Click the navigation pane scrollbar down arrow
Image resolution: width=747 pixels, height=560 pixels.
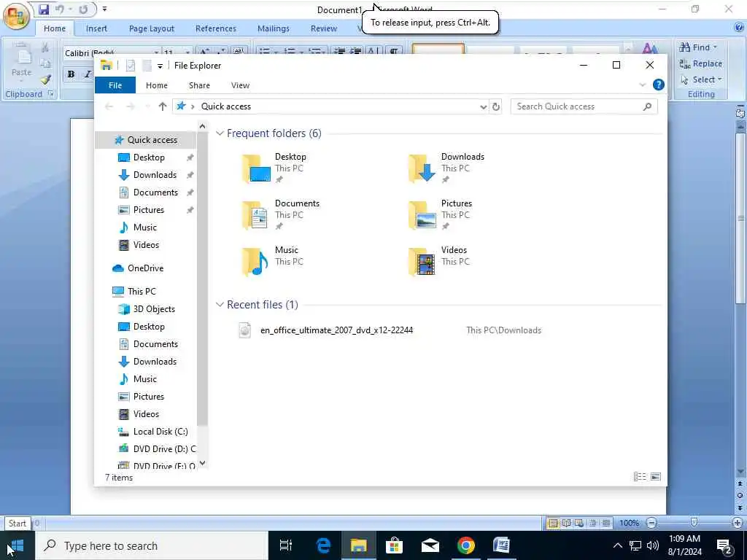click(x=203, y=462)
